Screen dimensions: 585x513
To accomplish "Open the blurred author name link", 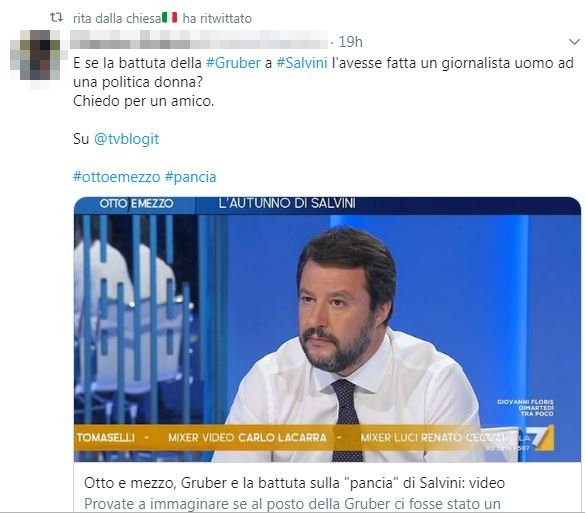I will click(x=199, y=40).
